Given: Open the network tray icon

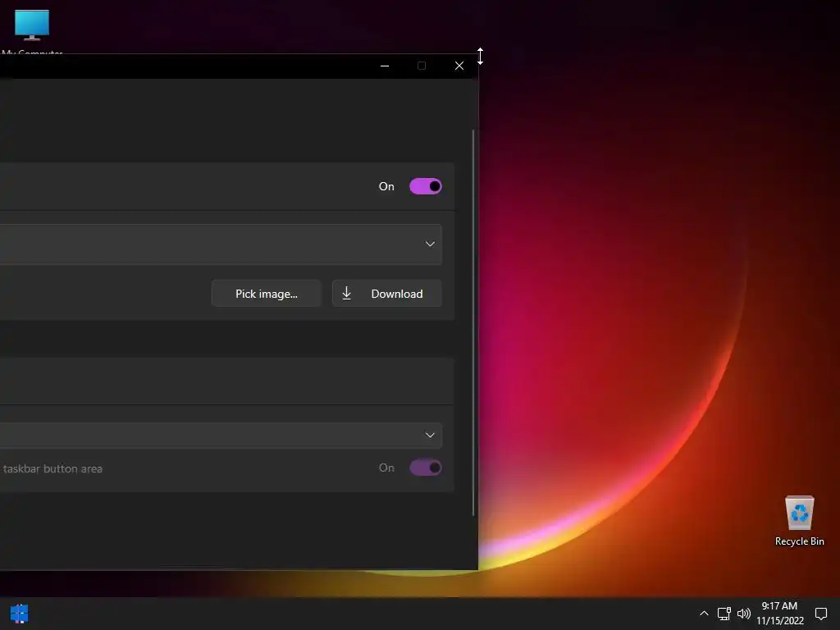Looking at the screenshot, I should pyautogui.click(x=724, y=614).
